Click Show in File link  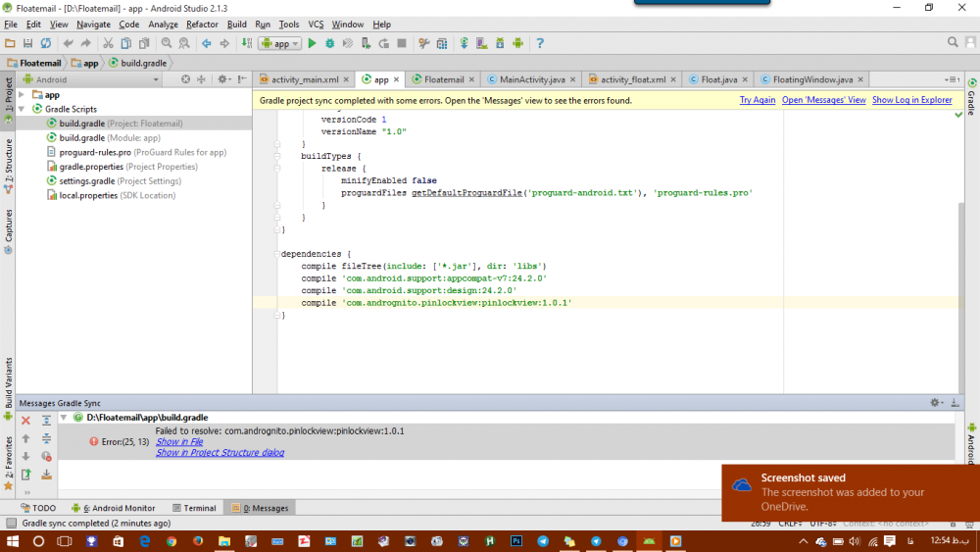tap(179, 442)
